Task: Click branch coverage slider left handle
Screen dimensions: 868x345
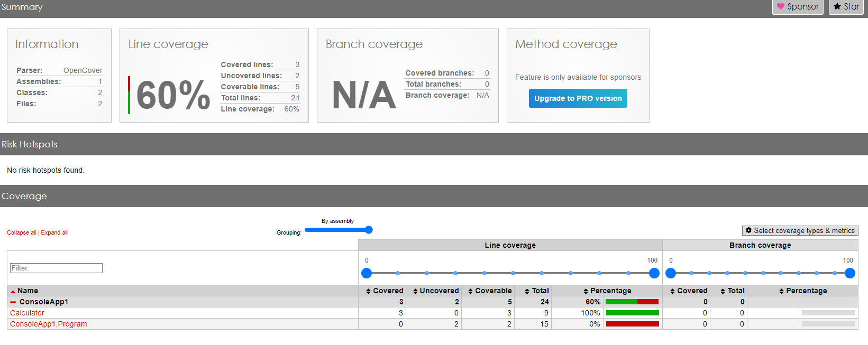Action: [671, 273]
